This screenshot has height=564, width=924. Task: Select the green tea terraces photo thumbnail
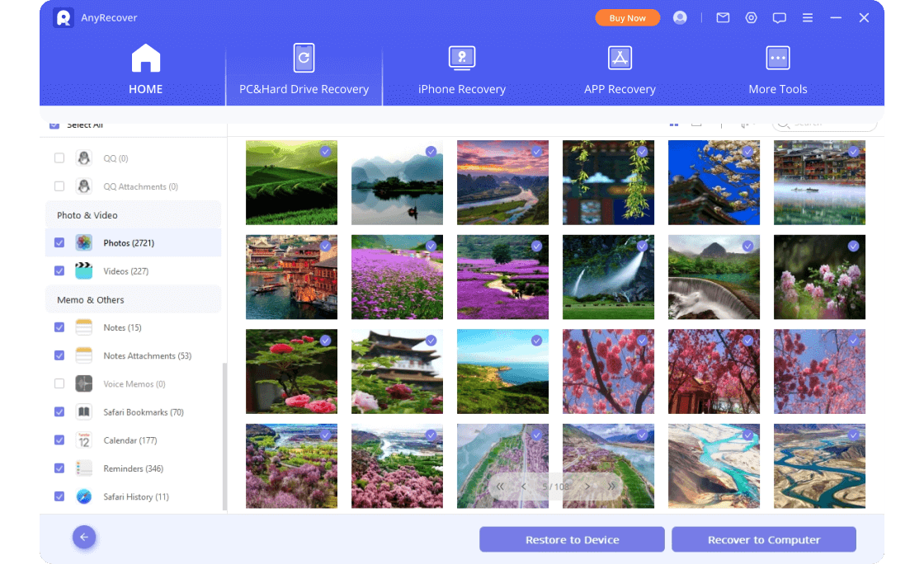coord(291,182)
